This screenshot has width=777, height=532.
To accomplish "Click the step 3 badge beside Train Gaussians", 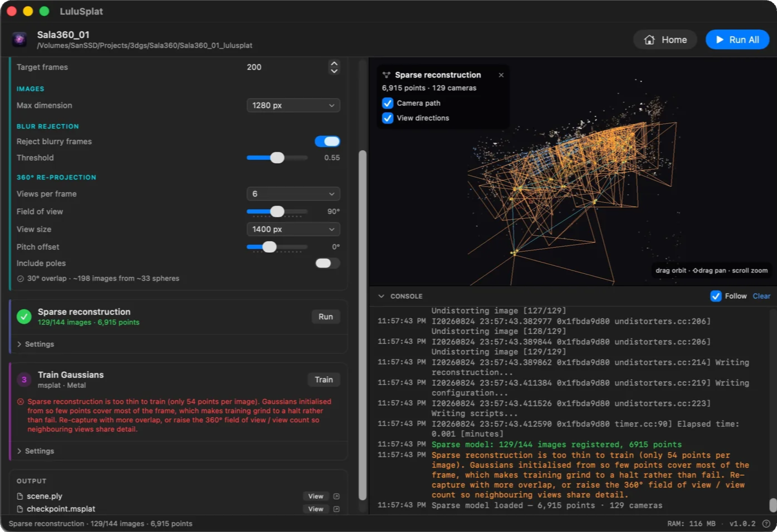I will pyautogui.click(x=24, y=380).
